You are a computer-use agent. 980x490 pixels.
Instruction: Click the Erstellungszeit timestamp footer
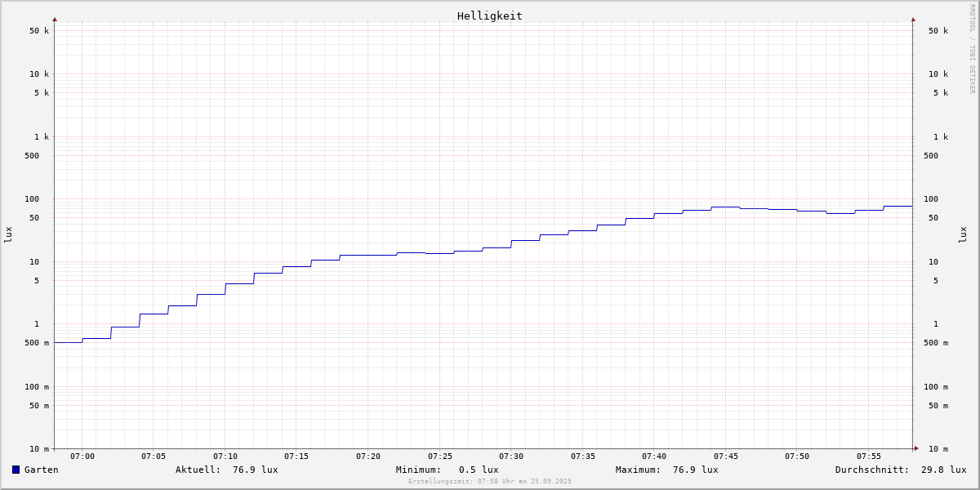point(490,482)
